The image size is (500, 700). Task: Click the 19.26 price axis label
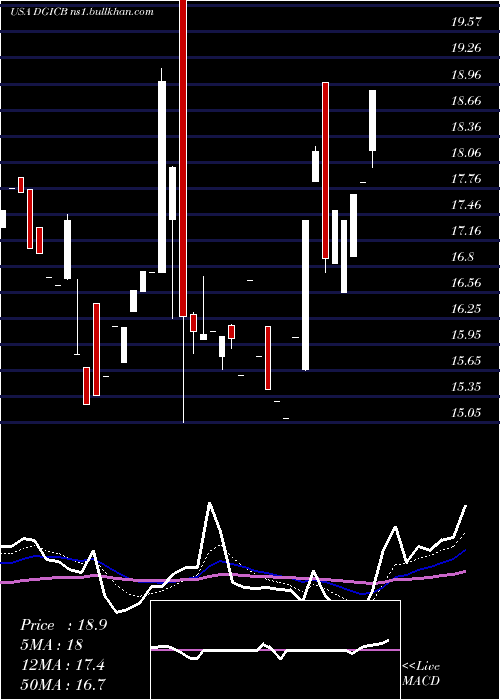[x=467, y=48]
